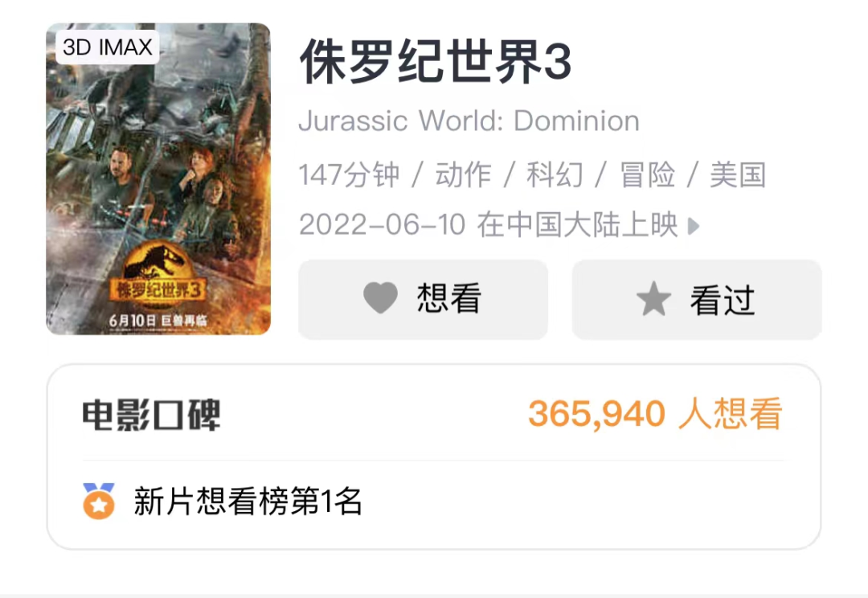This screenshot has width=868, height=598.
Task: Click the 动作 genre tag
Action: (x=463, y=175)
